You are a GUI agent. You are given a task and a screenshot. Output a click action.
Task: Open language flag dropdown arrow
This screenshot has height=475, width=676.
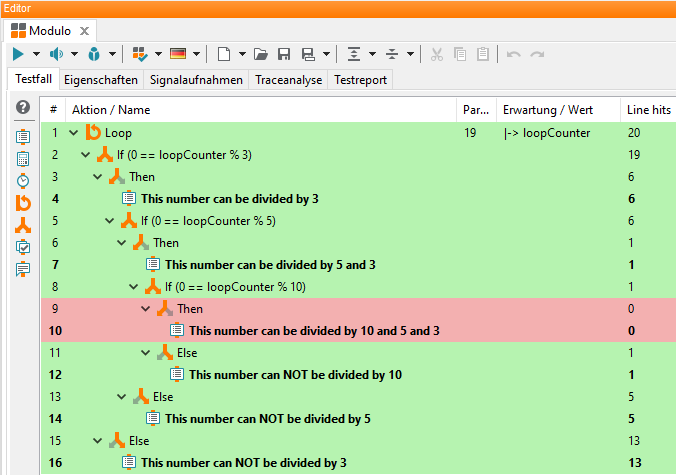click(197, 54)
